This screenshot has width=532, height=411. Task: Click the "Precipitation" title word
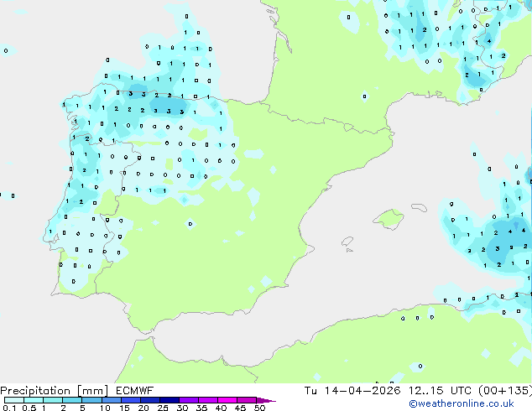pos(35,391)
